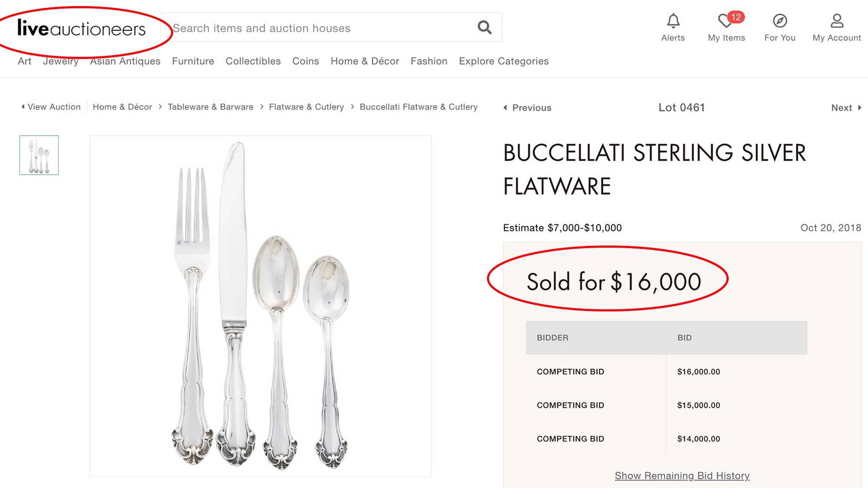Click the search magnifying glass icon
868x488 pixels.
483,27
